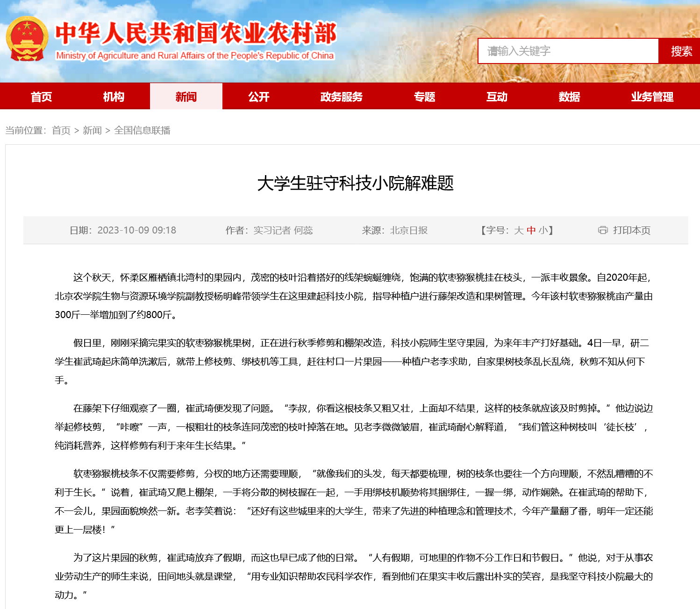Set font size to medium 中
Image resolution: width=700 pixels, height=609 pixels.
point(531,230)
